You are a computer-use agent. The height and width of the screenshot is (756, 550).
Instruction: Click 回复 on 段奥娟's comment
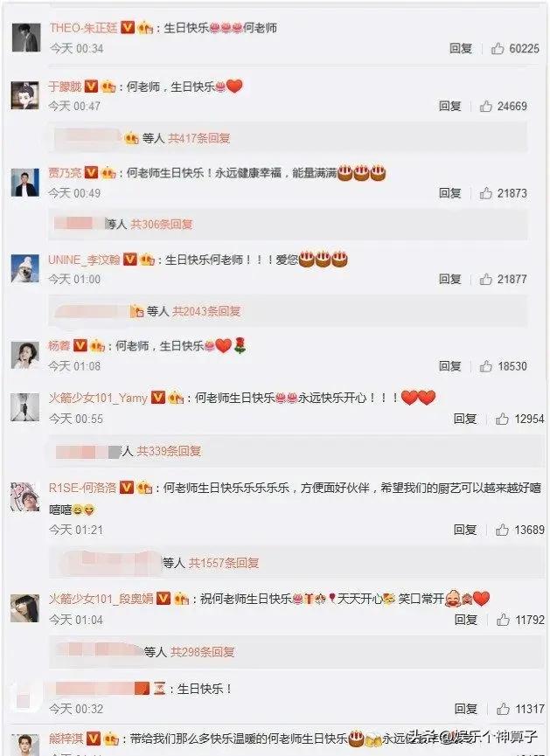(x=465, y=620)
